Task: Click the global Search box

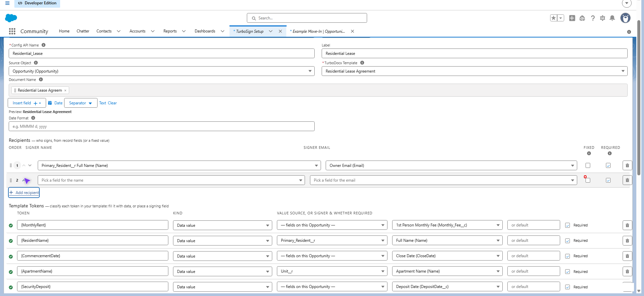Action: 307,18
